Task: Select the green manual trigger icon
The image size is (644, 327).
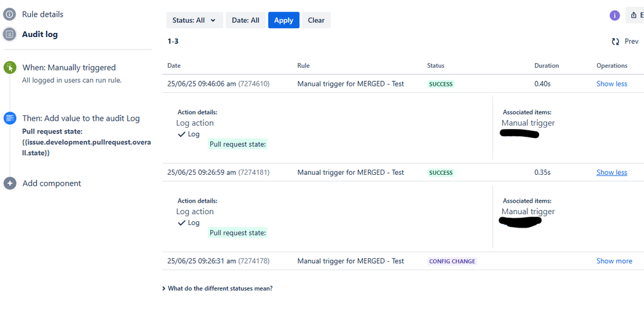Action: 10,67
